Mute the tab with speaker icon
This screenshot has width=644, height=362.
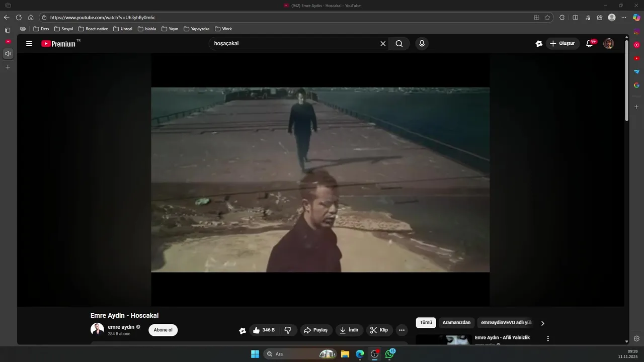click(8, 53)
